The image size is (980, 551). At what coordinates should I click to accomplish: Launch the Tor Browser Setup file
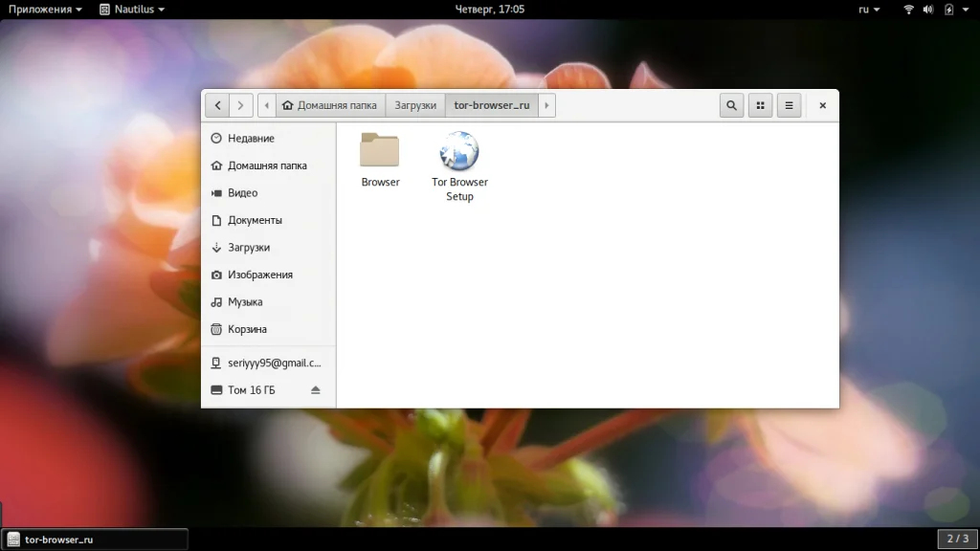point(459,153)
